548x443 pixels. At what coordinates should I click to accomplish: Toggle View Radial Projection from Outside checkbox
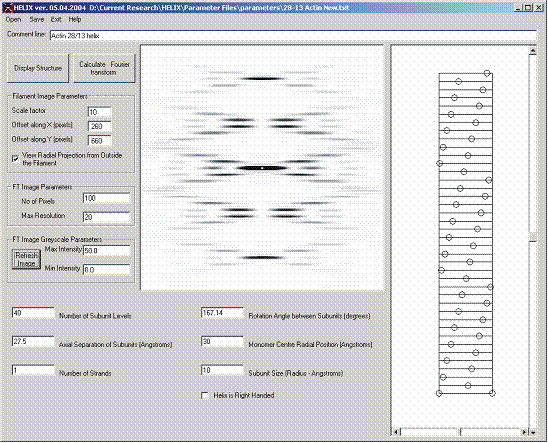tap(15, 159)
